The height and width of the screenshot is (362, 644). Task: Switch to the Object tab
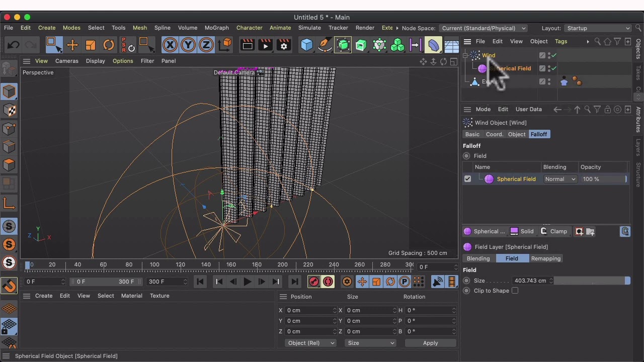tap(517, 134)
